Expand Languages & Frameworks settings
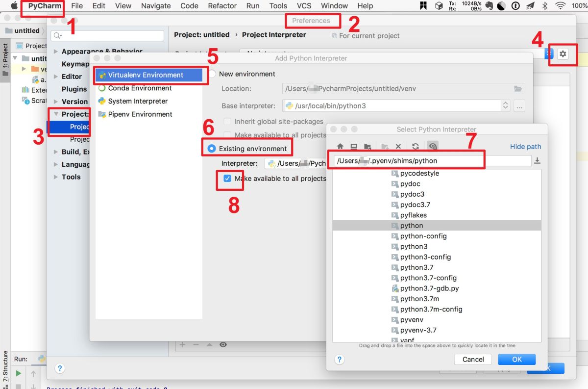Viewport: 588px width, 389px height. (x=55, y=164)
